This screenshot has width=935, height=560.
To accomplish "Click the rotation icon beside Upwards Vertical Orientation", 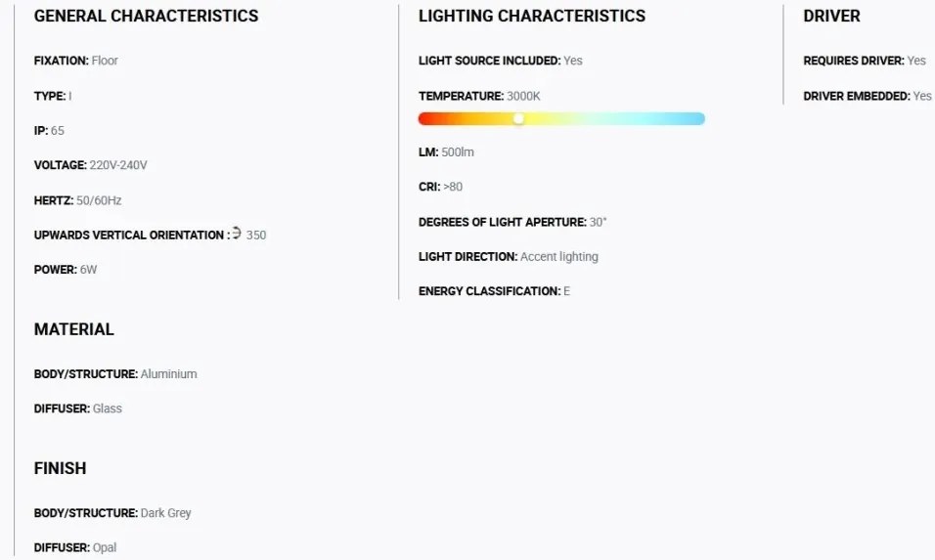I will (x=237, y=233).
